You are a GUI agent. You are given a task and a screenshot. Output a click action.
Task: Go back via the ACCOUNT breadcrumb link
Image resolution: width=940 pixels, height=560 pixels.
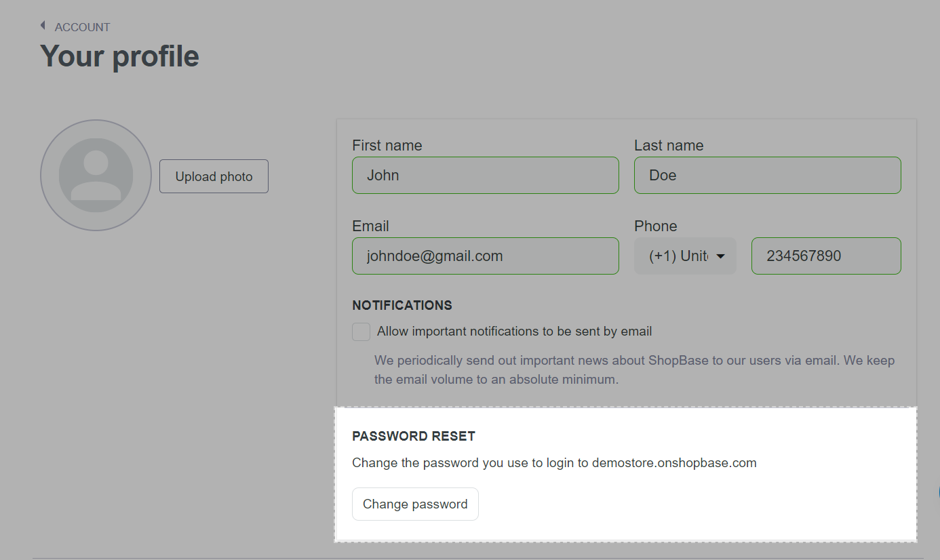[82, 27]
